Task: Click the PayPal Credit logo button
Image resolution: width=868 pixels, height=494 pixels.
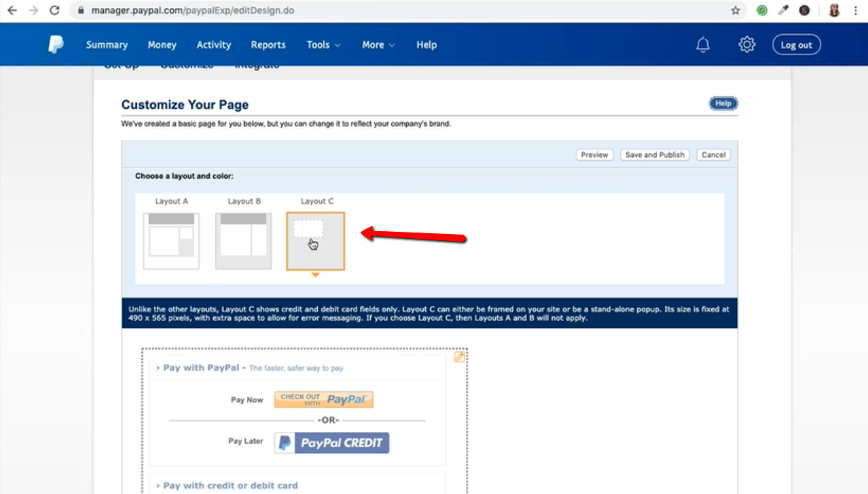Action: 332,443
